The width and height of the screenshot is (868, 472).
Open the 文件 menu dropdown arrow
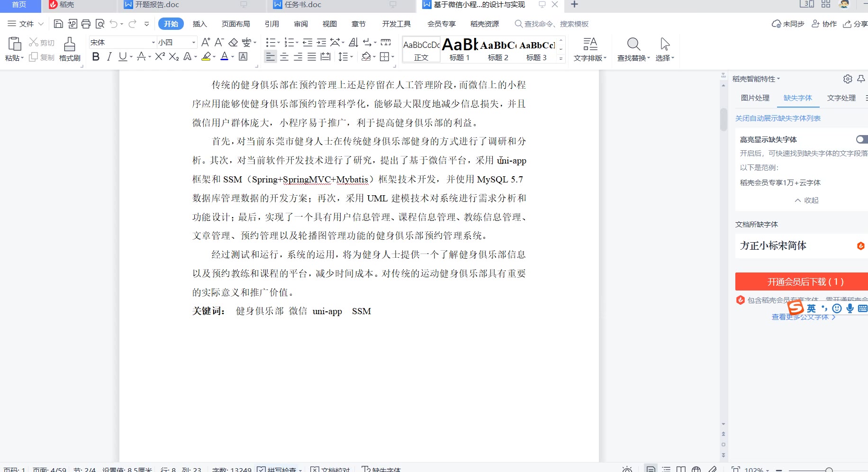41,24
